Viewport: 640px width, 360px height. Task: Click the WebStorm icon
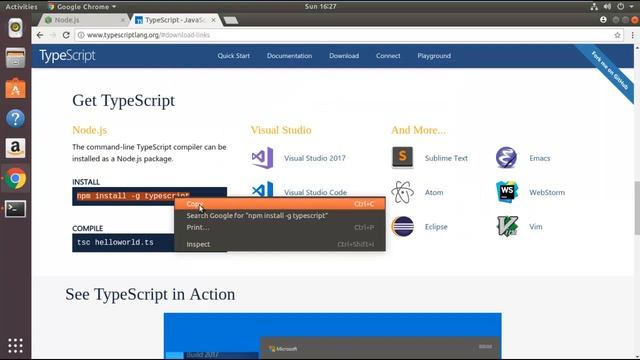507,192
